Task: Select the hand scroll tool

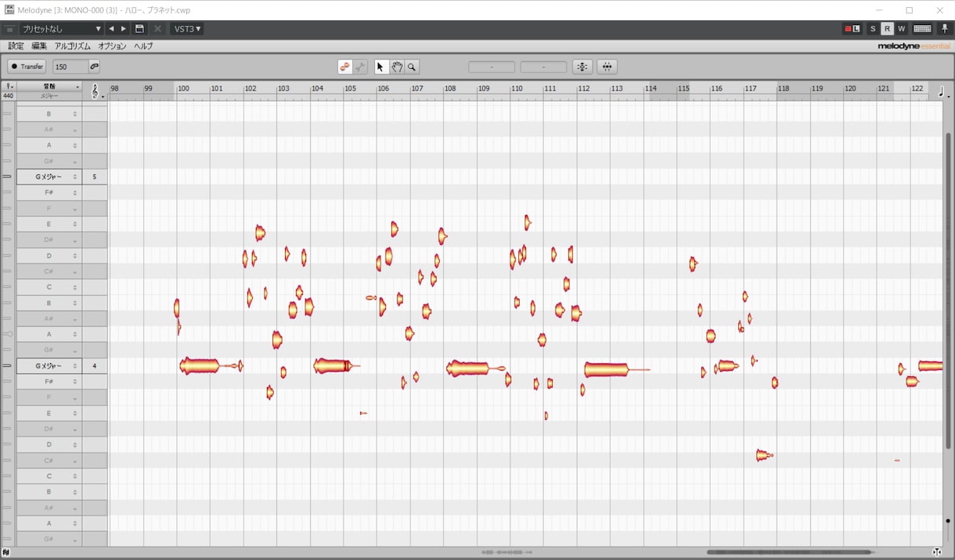Action: click(x=397, y=67)
